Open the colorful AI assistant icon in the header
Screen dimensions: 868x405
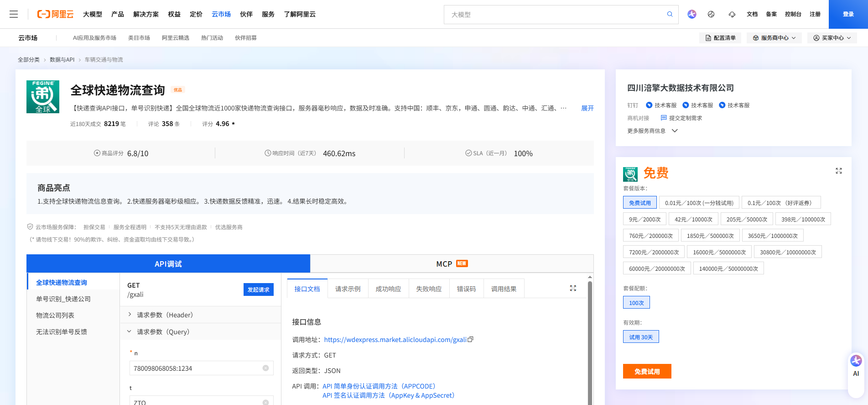pos(692,14)
